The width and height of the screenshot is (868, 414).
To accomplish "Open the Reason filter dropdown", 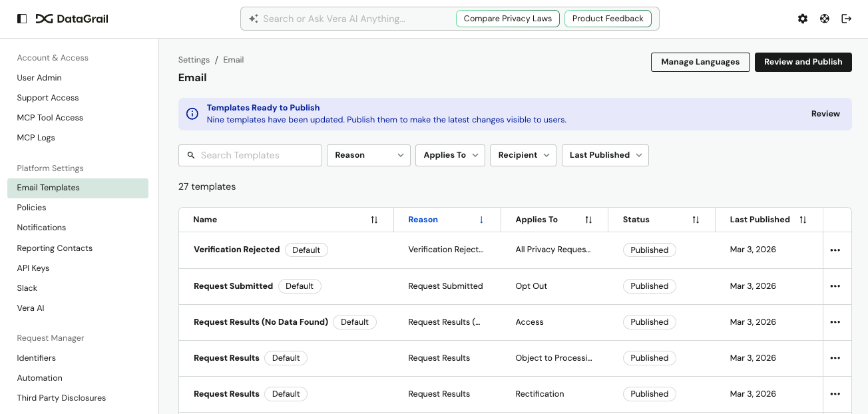I will (x=368, y=155).
